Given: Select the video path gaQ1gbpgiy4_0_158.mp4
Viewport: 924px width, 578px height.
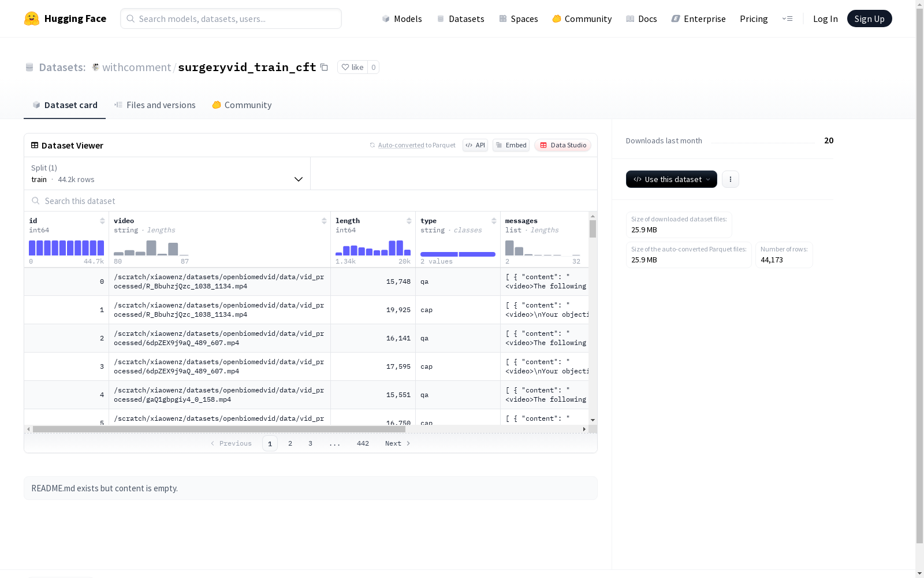Looking at the screenshot, I should point(219,395).
